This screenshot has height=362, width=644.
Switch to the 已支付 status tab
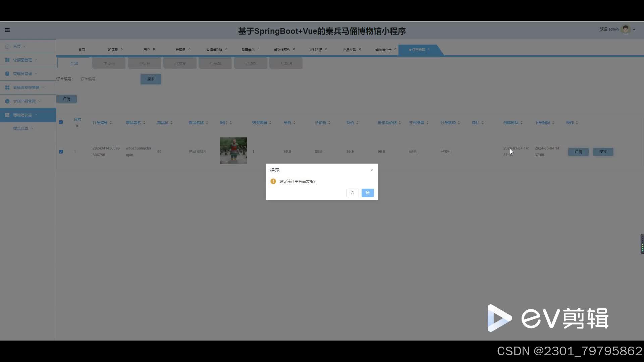(145, 63)
